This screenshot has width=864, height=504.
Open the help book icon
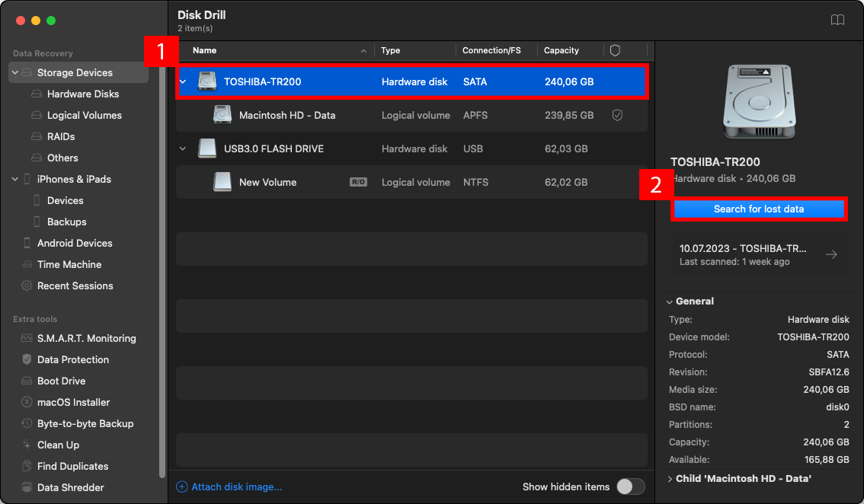point(837,21)
